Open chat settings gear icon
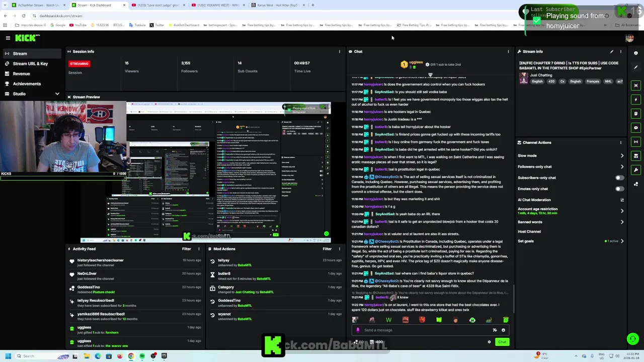This screenshot has width=644, height=362. tap(489, 342)
